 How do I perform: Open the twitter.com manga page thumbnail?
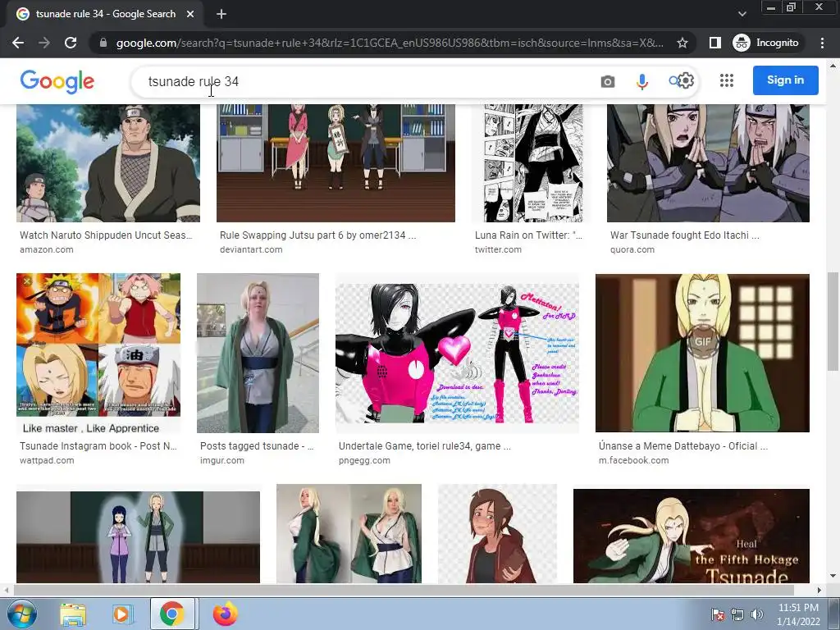533,163
